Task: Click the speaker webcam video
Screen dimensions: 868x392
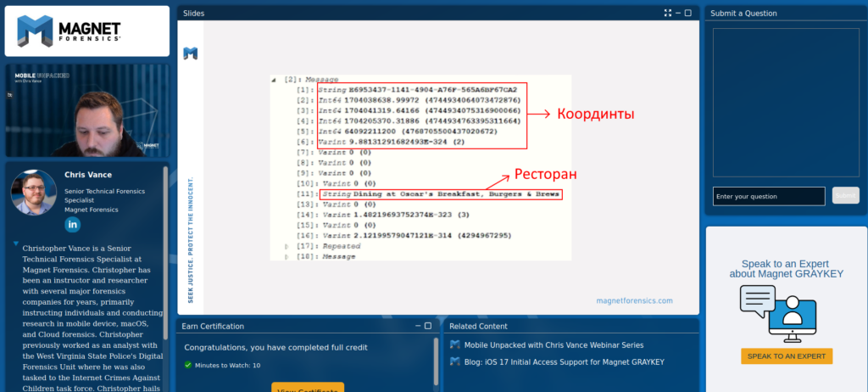Action: coord(87,110)
